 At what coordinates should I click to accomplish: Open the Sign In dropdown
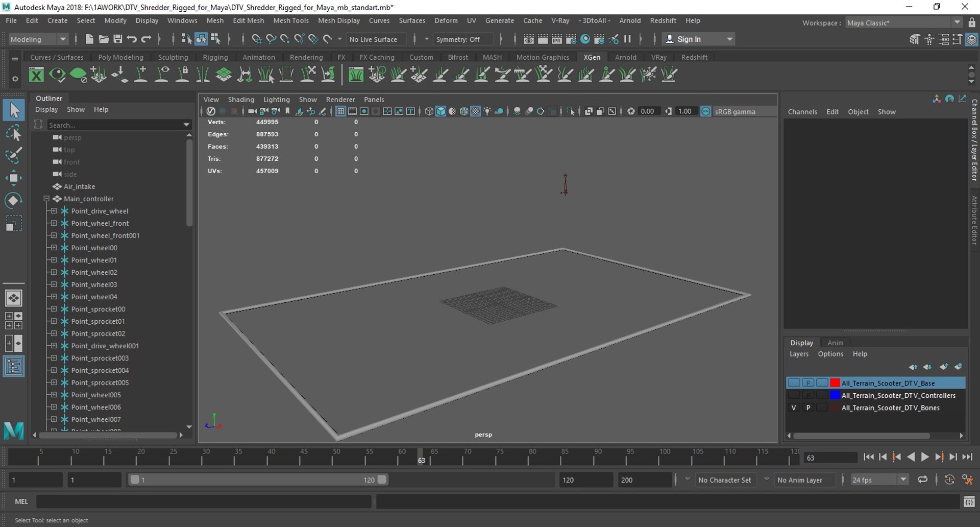pyautogui.click(x=698, y=39)
